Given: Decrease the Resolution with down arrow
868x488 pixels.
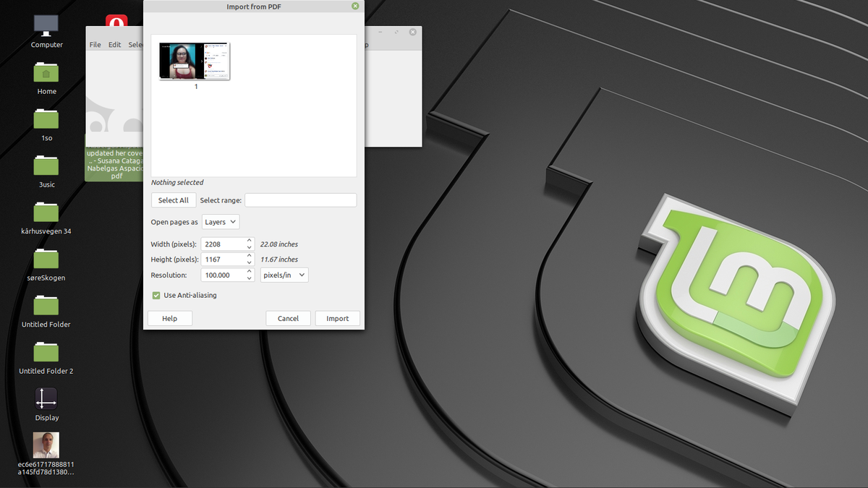Looking at the screenshot, I should 250,278.
